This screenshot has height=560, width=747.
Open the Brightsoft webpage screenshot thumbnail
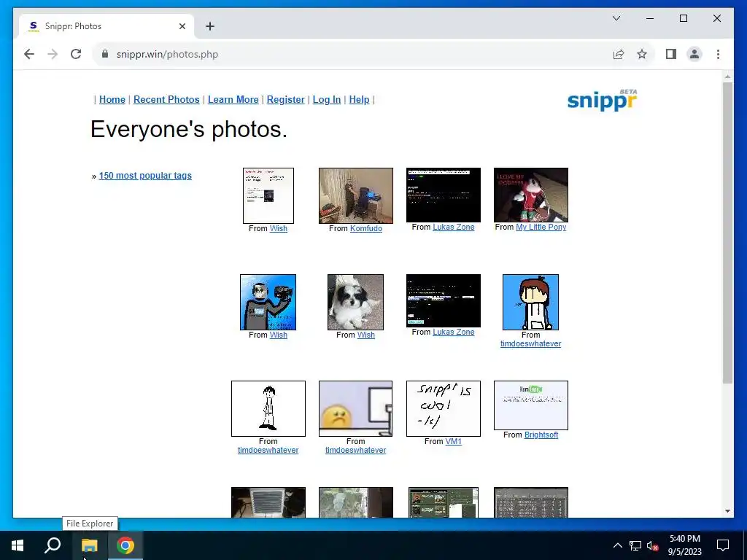[x=531, y=405]
